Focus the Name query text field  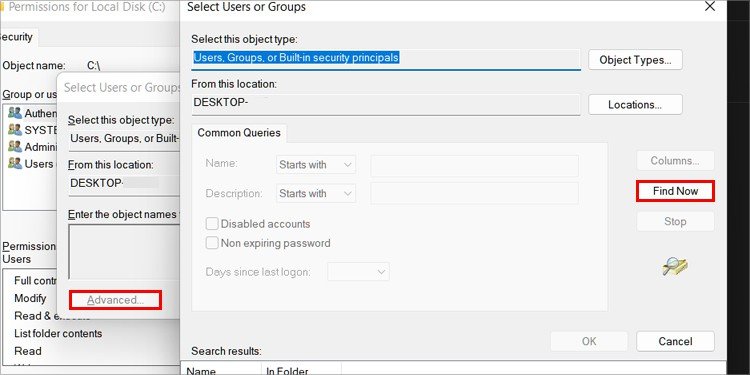point(474,165)
